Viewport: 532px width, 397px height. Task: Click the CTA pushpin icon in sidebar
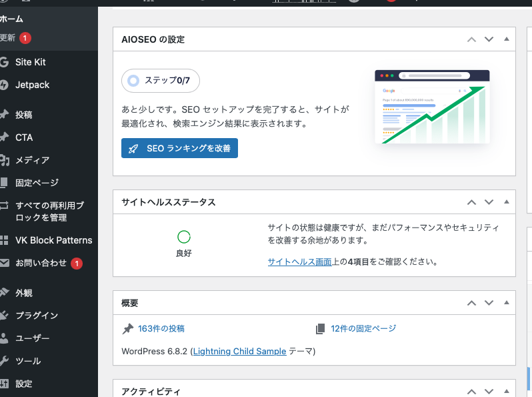[x=4, y=137]
